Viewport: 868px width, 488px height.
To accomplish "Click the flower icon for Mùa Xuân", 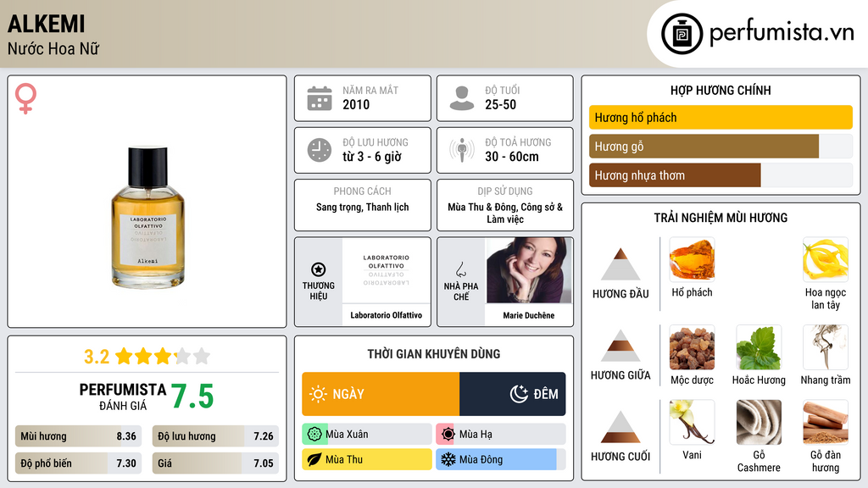I will tap(314, 435).
